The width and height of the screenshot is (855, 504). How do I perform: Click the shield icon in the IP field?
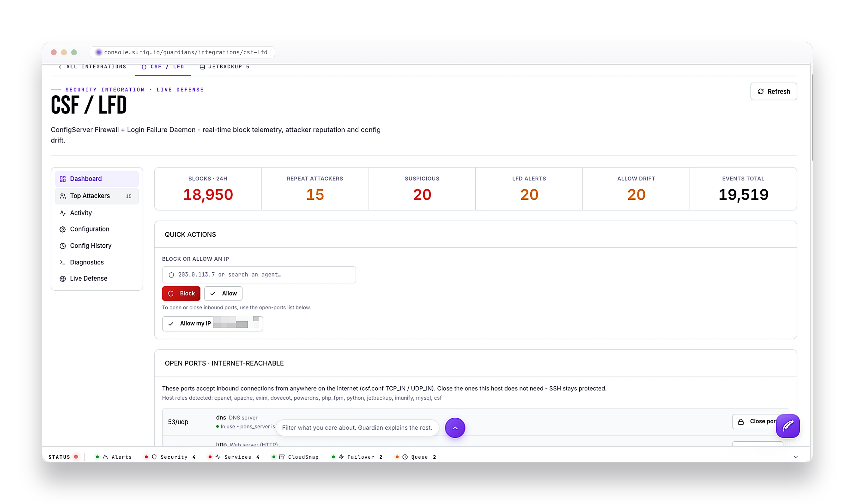tap(171, 275)
